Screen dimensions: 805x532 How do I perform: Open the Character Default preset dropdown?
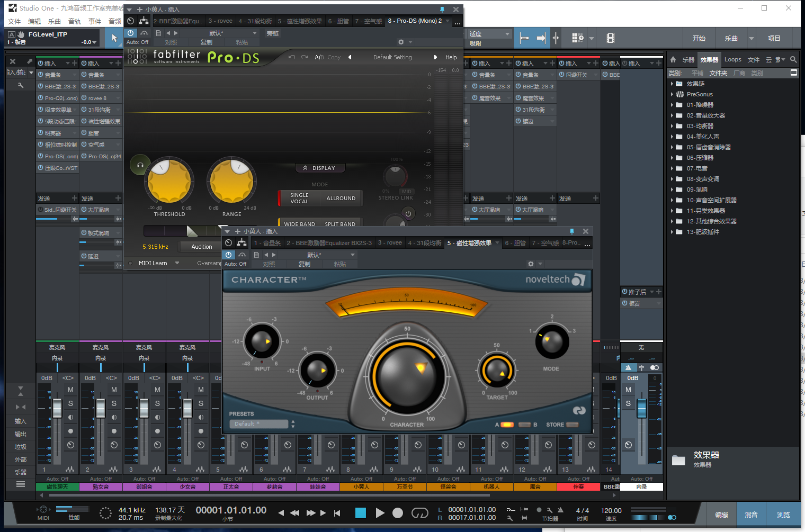tap(260, 424)
